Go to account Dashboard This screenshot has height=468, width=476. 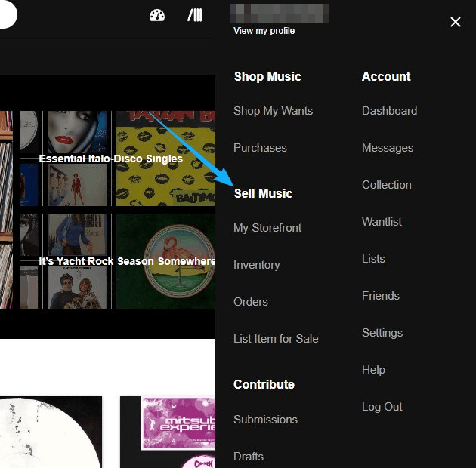pos(389,111)
